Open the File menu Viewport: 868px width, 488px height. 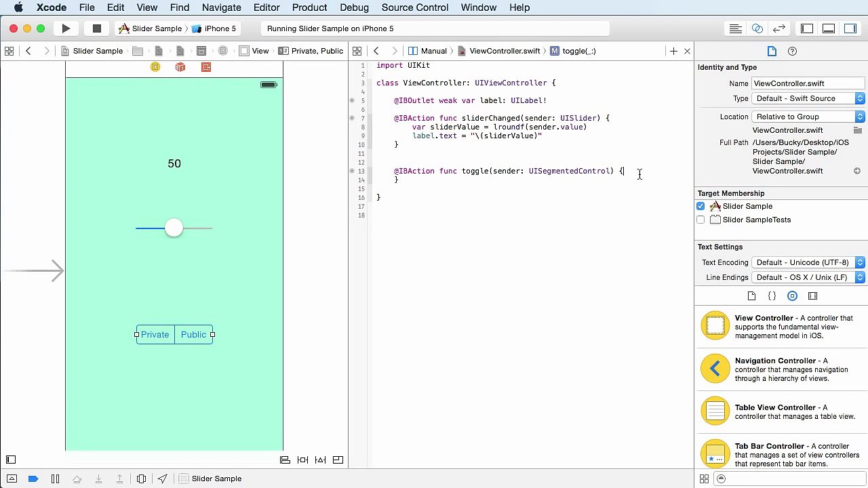[87, 7]
